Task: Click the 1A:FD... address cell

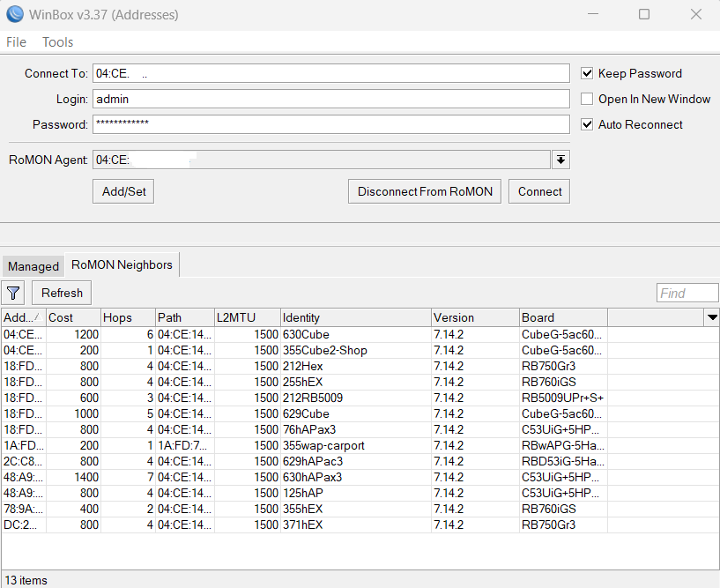Action: tap(24, 445)
